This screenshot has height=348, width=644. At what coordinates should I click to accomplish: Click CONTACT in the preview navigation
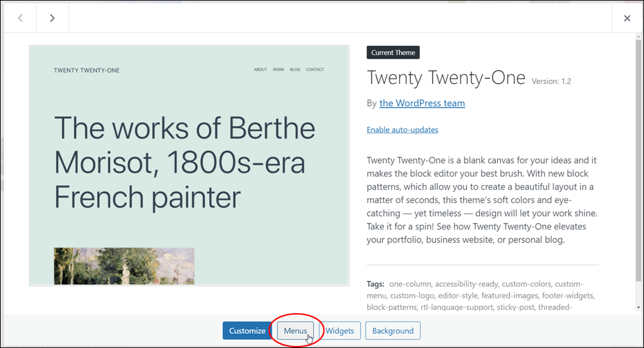click(x=315, y=70)
